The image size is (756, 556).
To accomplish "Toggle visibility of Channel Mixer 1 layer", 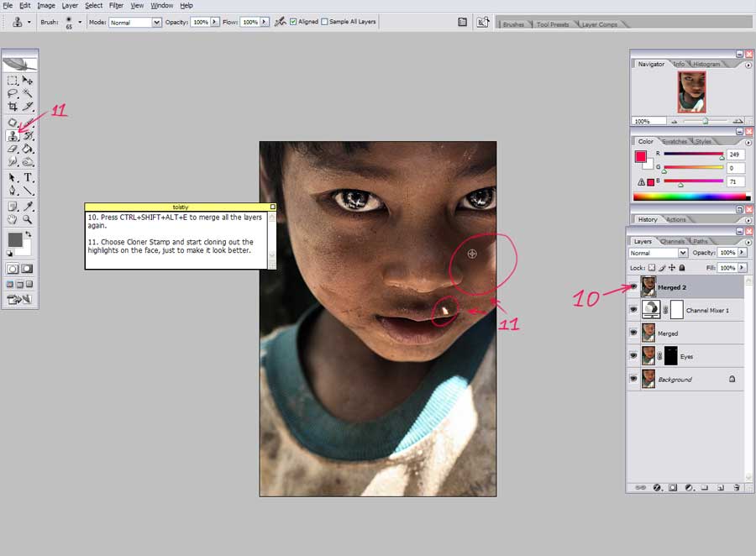I will tap(633, 310).
